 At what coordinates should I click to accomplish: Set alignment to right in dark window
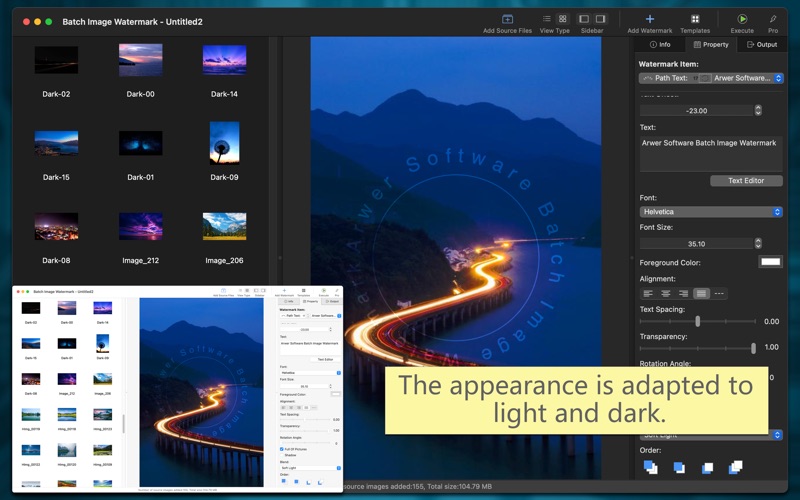pyautogui.click(x=683, y=293)
